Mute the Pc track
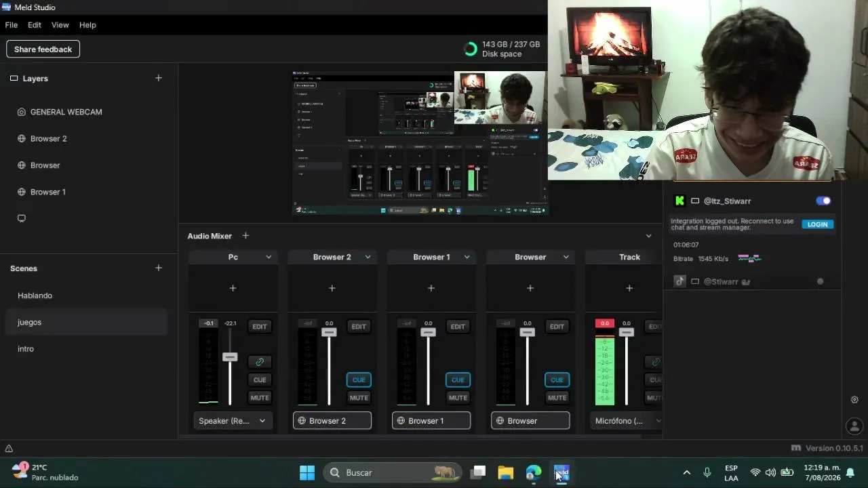868x488 pixels. 260,398
